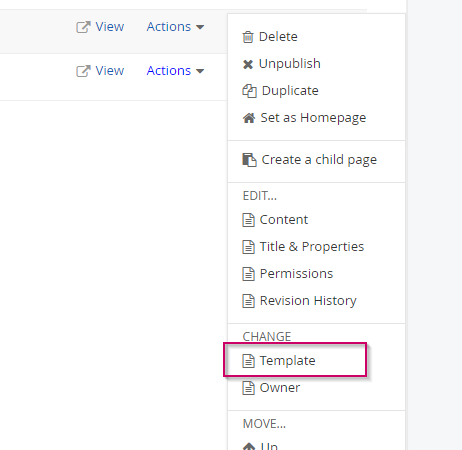
Task: Click the Duplicate copy icon
Action: (249, 91)
